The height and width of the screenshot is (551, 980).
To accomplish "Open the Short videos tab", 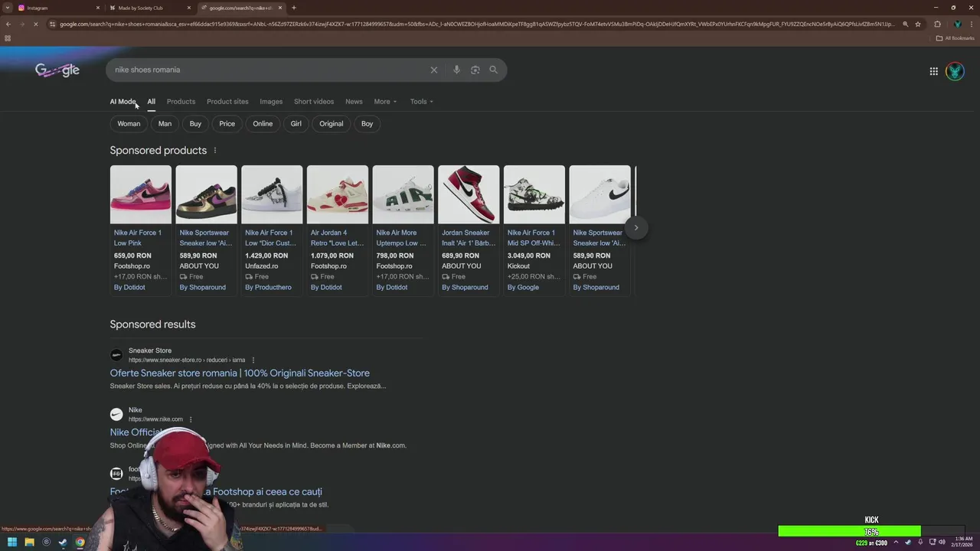I will pyautogui.click(x=314, y=102).
